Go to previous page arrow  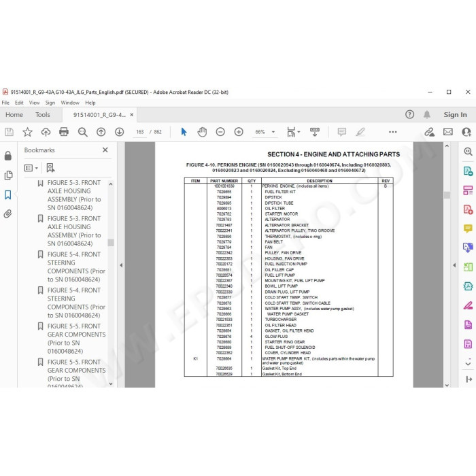click(101, 132)
